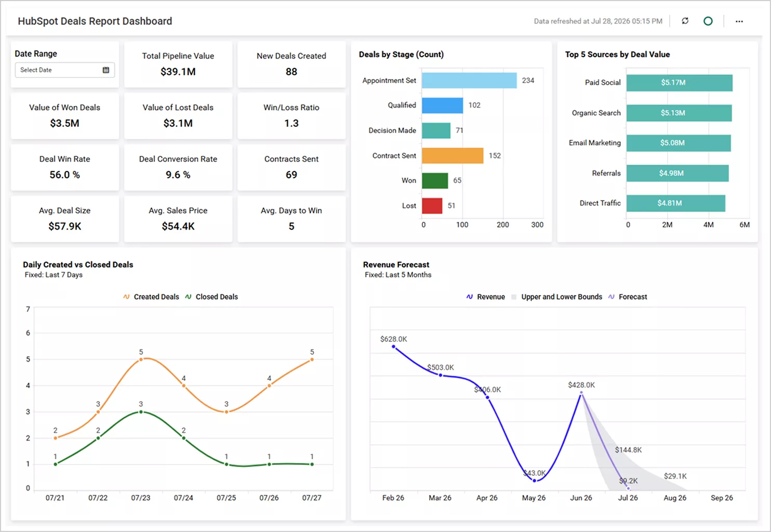Open the Avg. Days to Win card
This screenshot has height=532, width=771.
click(291, 218)
